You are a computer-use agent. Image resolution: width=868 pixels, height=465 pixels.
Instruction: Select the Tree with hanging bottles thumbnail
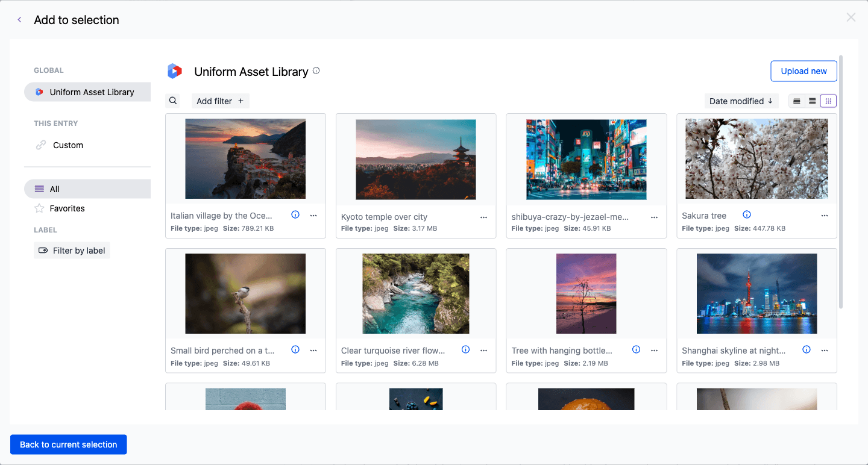587,294
